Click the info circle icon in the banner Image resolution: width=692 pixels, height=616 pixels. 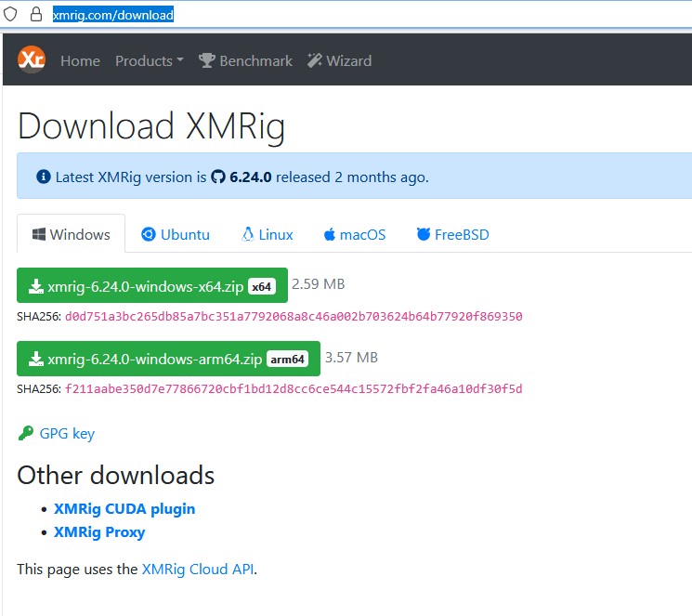[43, 177]
